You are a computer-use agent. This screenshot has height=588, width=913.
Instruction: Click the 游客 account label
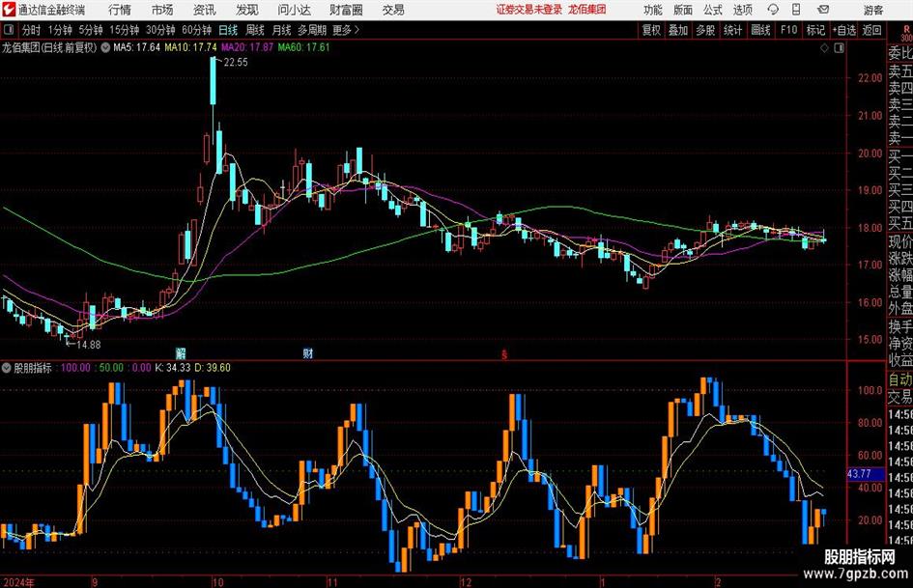873,10
